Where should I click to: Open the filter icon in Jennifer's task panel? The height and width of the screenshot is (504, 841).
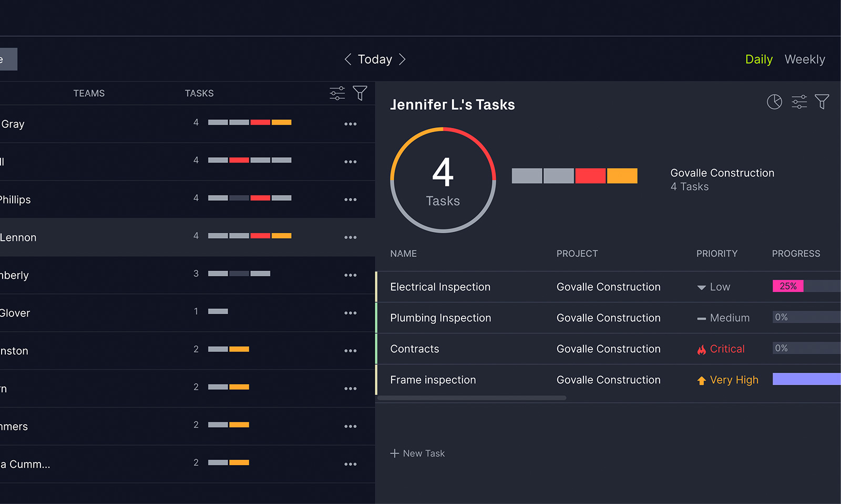(x=823, y=101)
